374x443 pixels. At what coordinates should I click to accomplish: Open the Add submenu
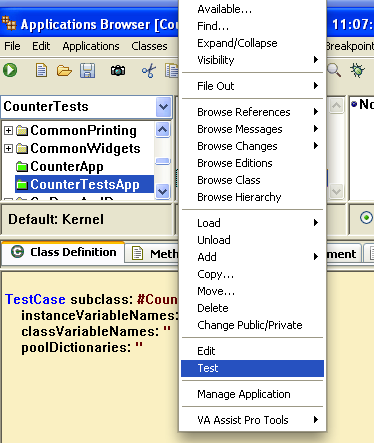(x=252, y=257)
